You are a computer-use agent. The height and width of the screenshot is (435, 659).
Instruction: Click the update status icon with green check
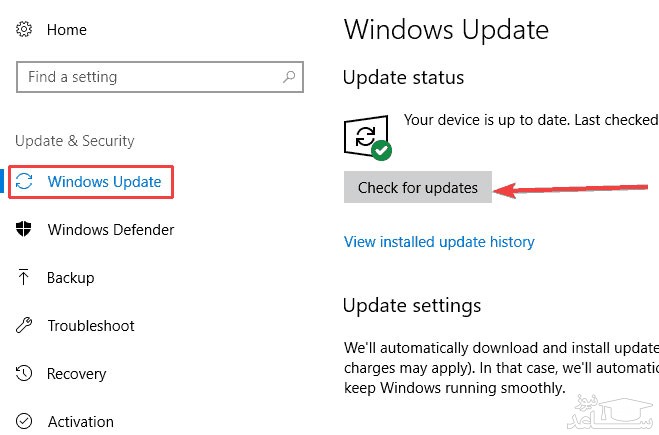[x=366, y=137]
